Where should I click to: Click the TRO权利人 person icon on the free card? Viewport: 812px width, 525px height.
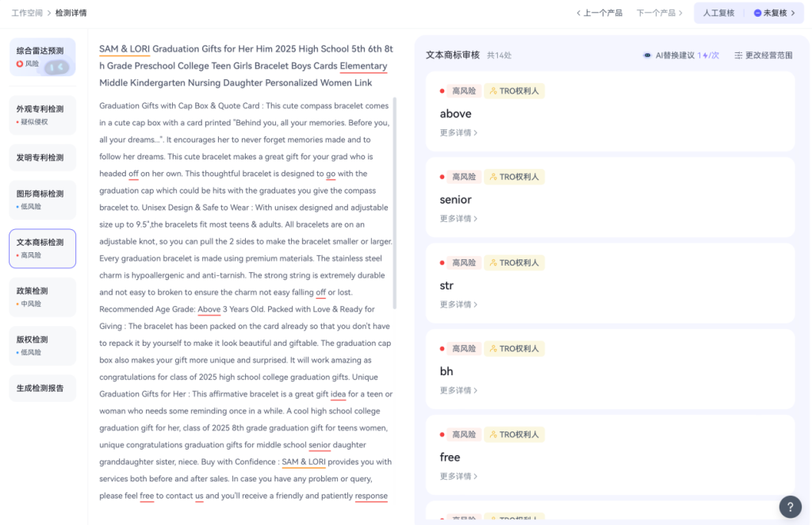coord(493,435)
